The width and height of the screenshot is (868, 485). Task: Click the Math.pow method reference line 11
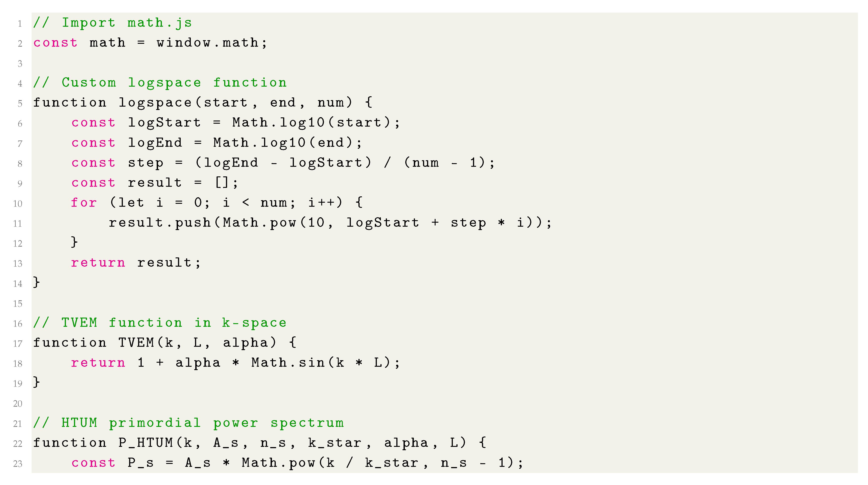click(x=221, y=220)
